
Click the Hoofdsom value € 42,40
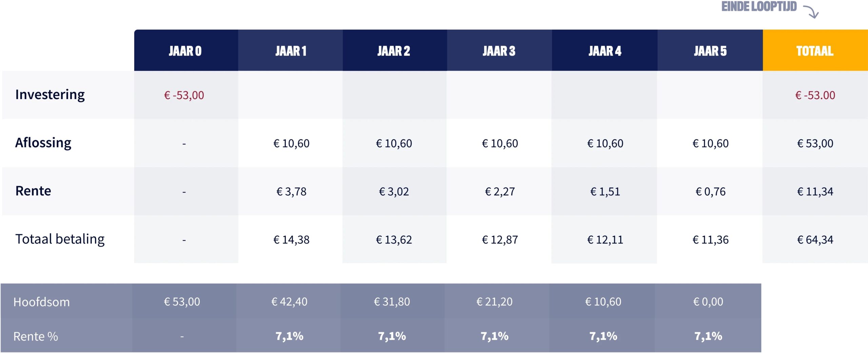[289, 301]
